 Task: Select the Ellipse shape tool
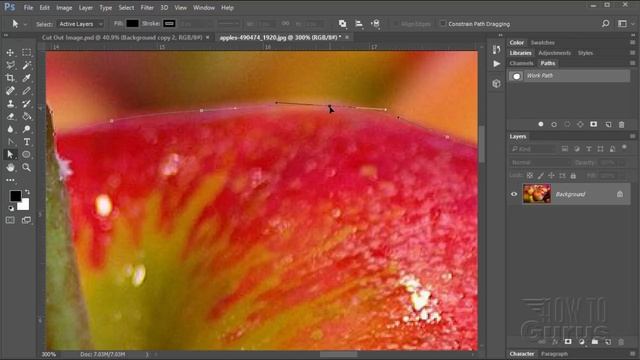point(27,154)
